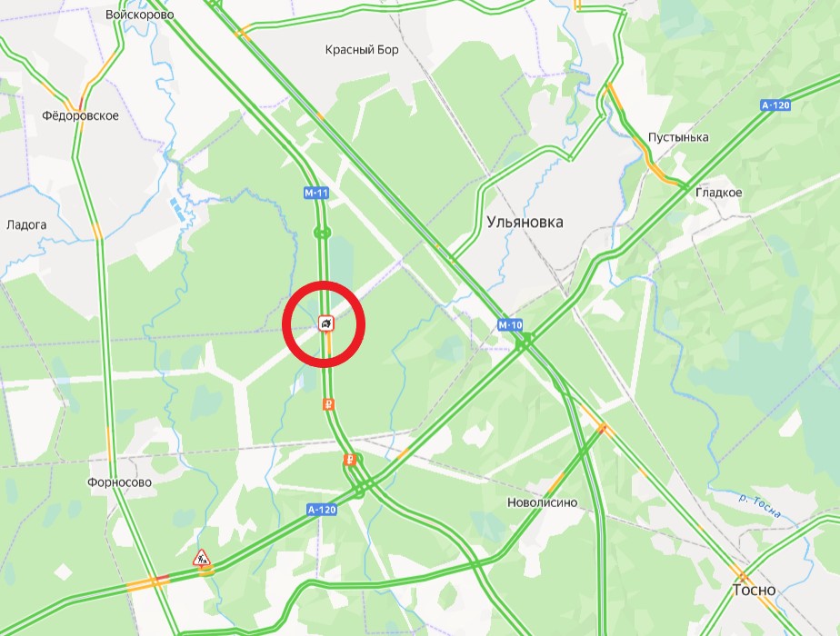The height and width of the screenshot is (636, 840).
Task: Click the A-120 shield near Пустынька
Action: tap(775, 104)
